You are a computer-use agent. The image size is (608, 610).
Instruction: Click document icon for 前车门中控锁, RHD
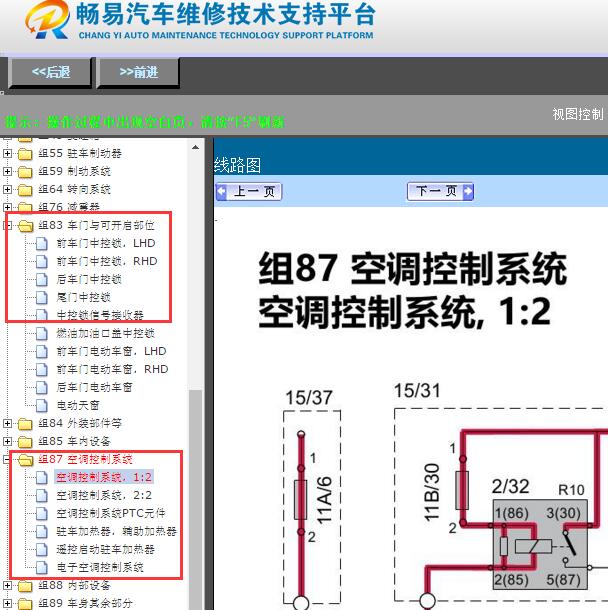[42, 261]
